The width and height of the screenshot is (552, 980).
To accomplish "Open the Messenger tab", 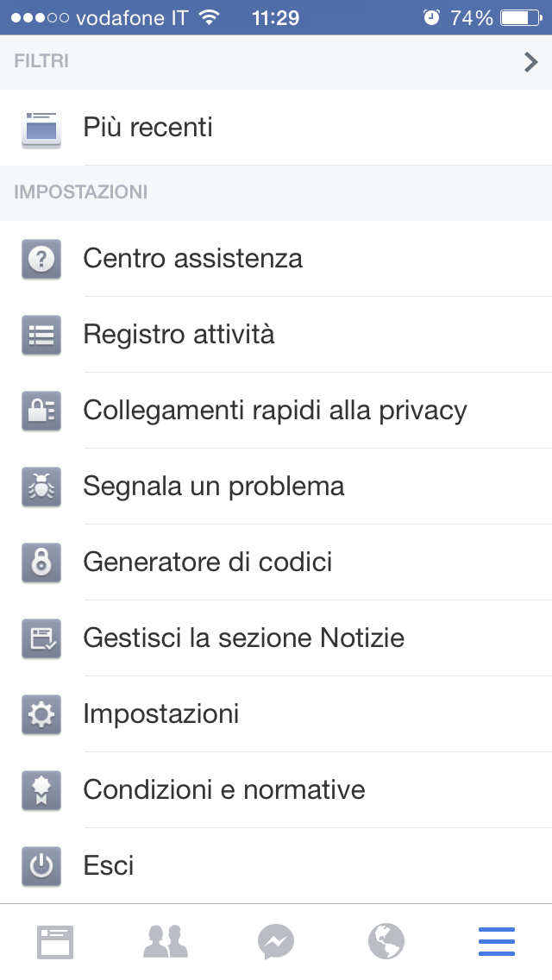I will (276, 942).
